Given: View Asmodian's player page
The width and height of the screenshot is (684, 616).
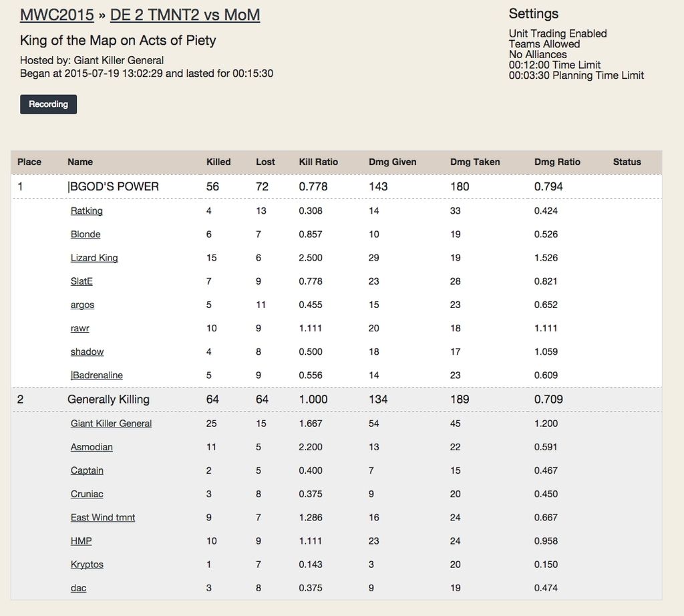Looking at the screenshot, I should coord(92,447).
